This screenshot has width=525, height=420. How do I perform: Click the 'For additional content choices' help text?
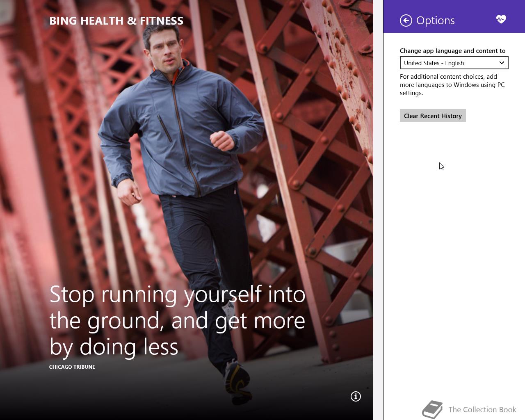pos(452,85)
